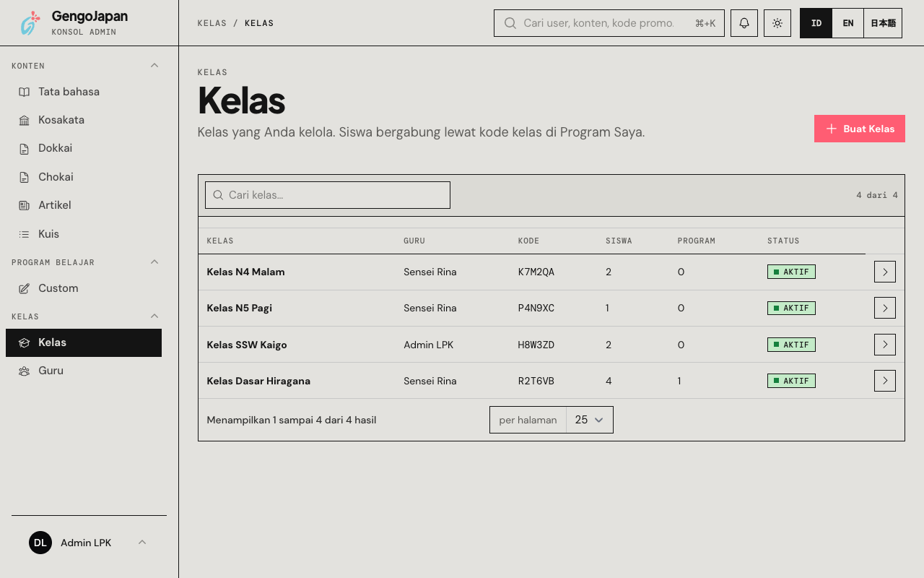
Task: Switch language to EN
Action: coord(848,23)
